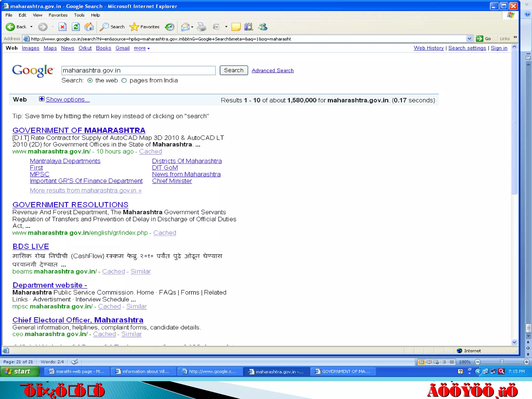The image size is (532, 399).
Task: Select 'pages from India' radio button
Action: [x=124, y=81]
